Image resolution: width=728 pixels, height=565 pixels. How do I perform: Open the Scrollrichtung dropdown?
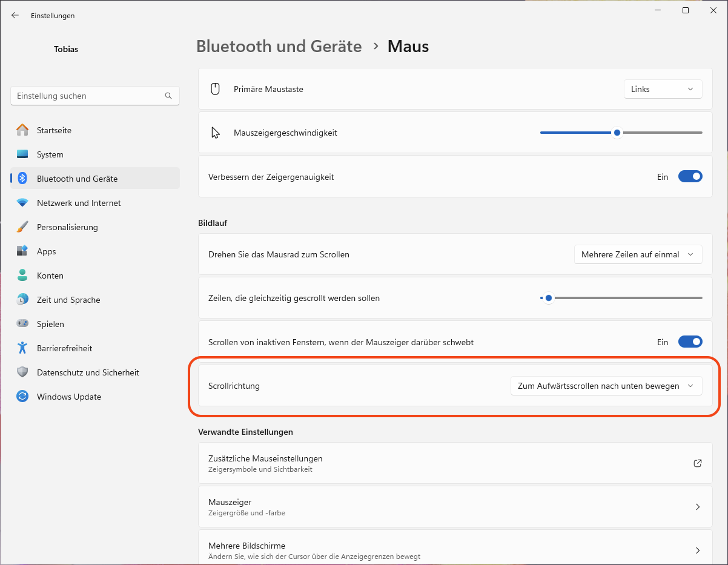pos(606,386)
